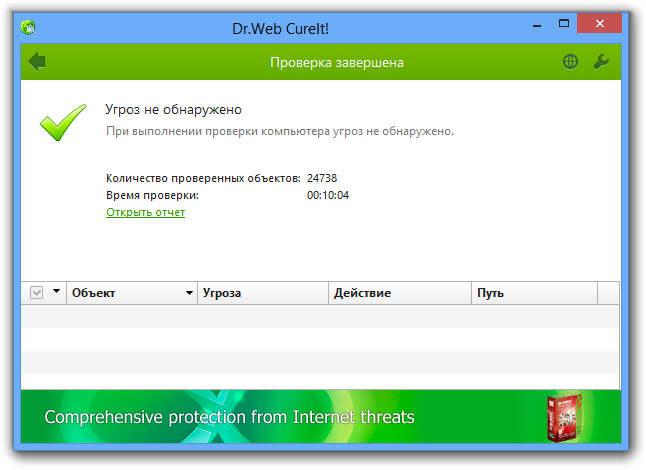
Task: Toggle the select-all checkbox in table header
Action: tap(36, 293)
